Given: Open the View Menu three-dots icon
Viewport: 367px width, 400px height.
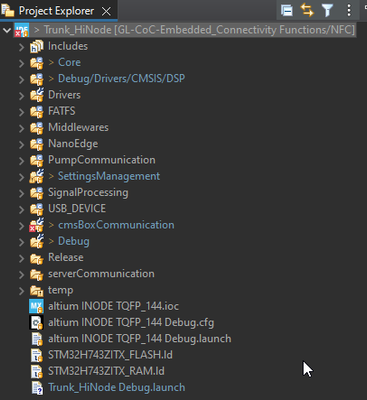Looking at the screenshot, I should 349,10.
